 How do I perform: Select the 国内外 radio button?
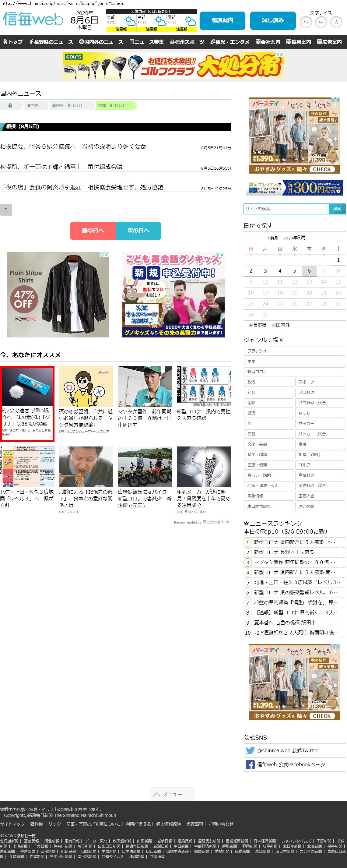[274, 325]
